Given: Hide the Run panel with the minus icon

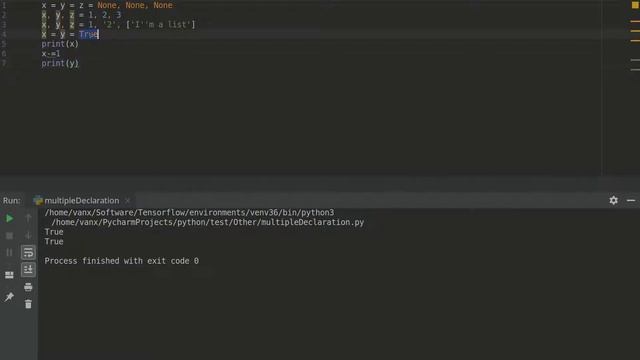Looking at the screenshot, I should pos(631,200).
